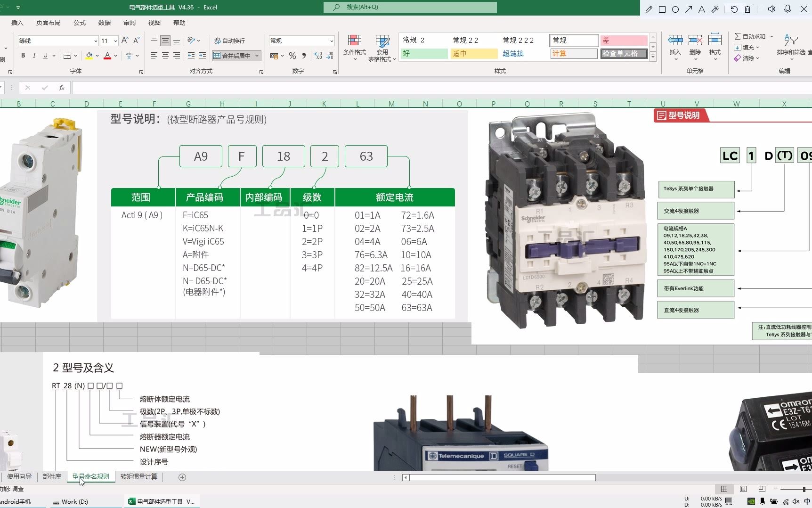Apply the 适中 cell style
The width and height of the screenshot is (812, 508).
[474, 53]
